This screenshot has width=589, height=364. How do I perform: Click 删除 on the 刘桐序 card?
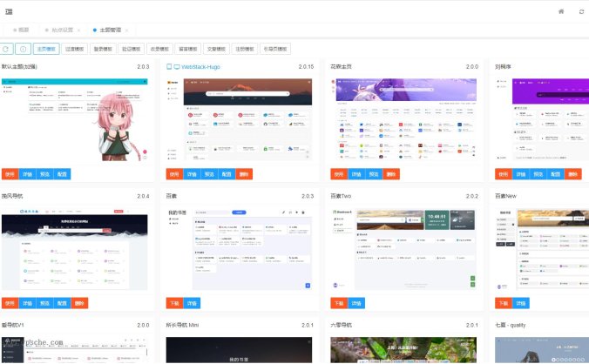tap(572, 174)
